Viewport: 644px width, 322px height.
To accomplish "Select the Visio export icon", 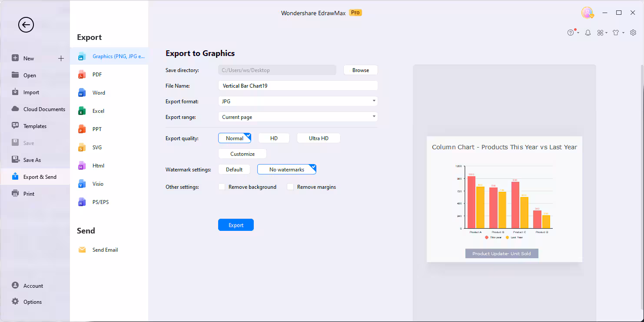I will click(82, 184).
